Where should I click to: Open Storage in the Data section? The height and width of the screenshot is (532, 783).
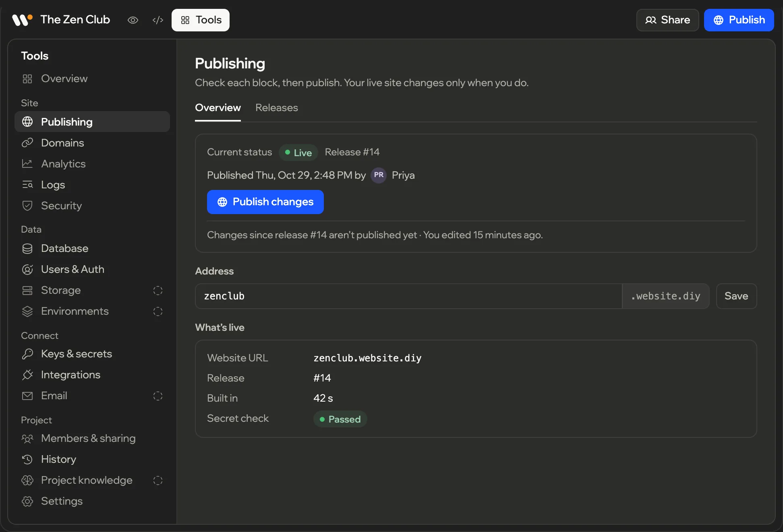click(92, 290)
